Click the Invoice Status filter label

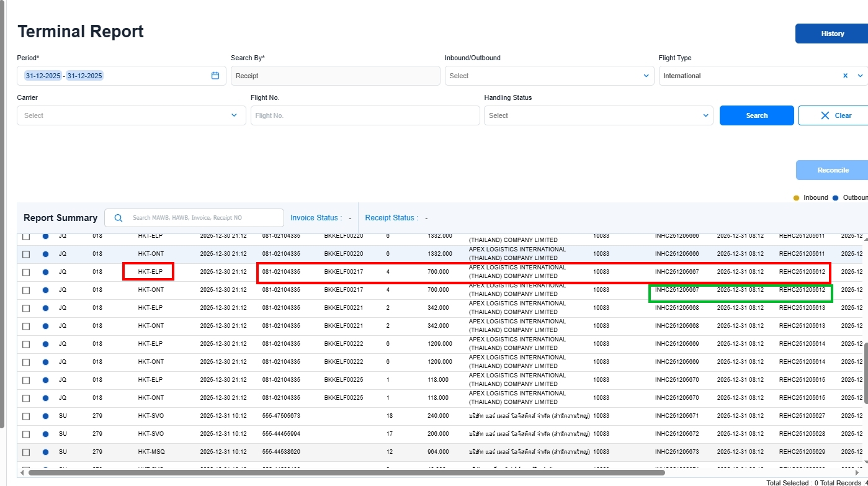pos(316,218)
